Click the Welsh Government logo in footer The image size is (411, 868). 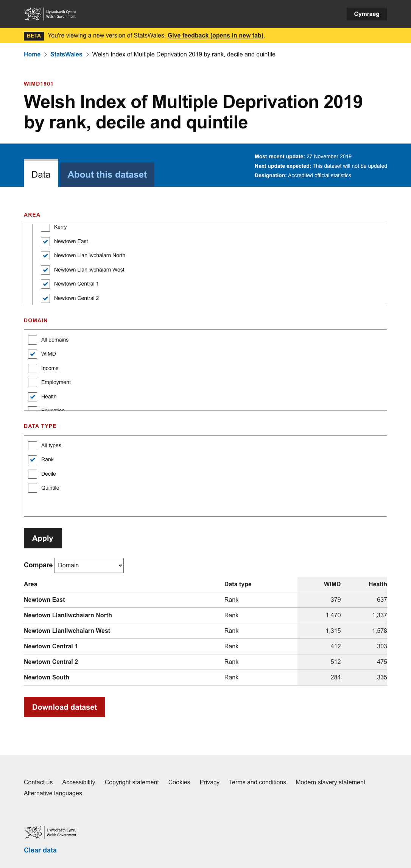50,832
